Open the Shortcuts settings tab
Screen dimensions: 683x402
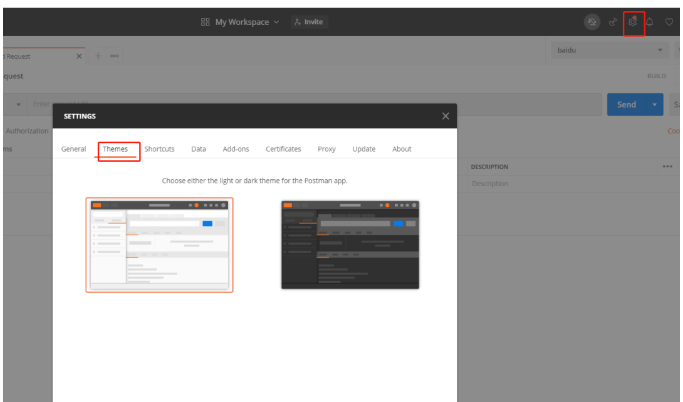pos(159,149)
